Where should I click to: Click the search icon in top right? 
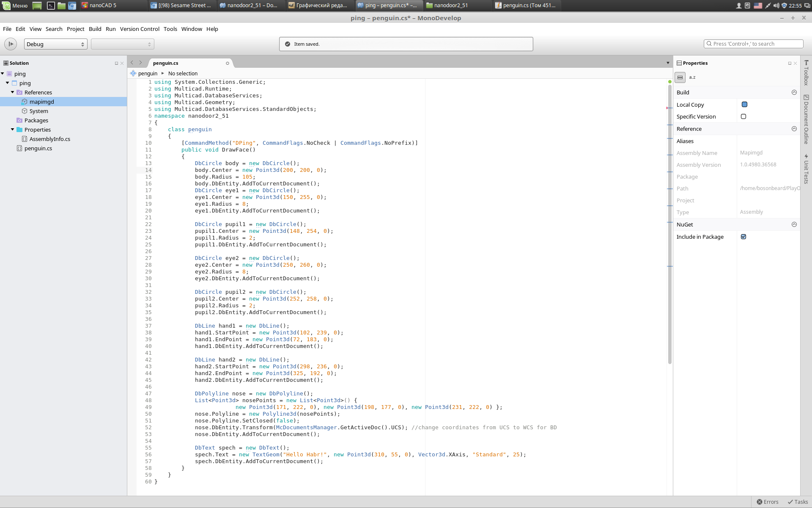(710, 43)
